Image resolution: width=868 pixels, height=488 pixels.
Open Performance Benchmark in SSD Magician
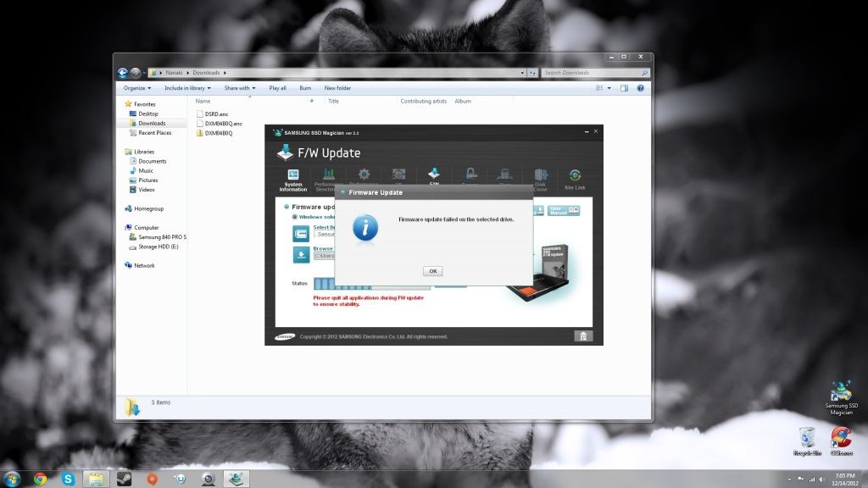tap(326, 180)
